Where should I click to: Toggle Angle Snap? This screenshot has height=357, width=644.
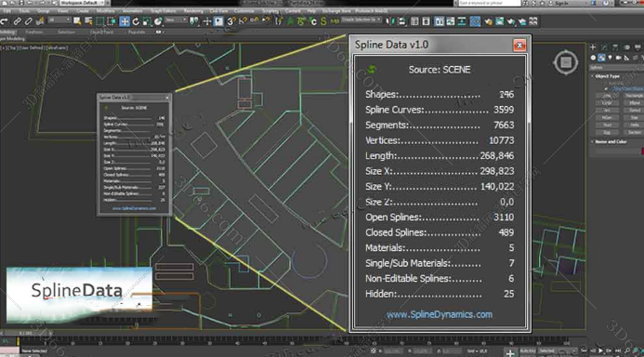click(243, 21)
